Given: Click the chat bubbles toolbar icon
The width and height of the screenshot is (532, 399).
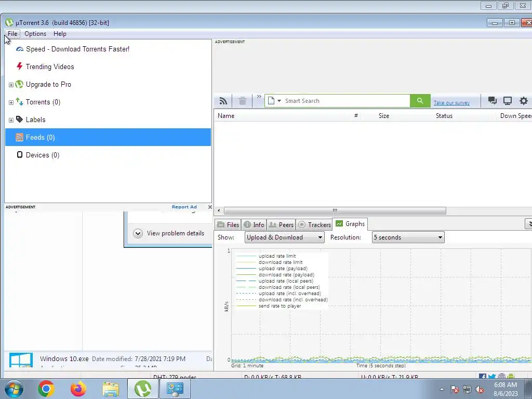Looking at the screenshot, I should (493, 100).
